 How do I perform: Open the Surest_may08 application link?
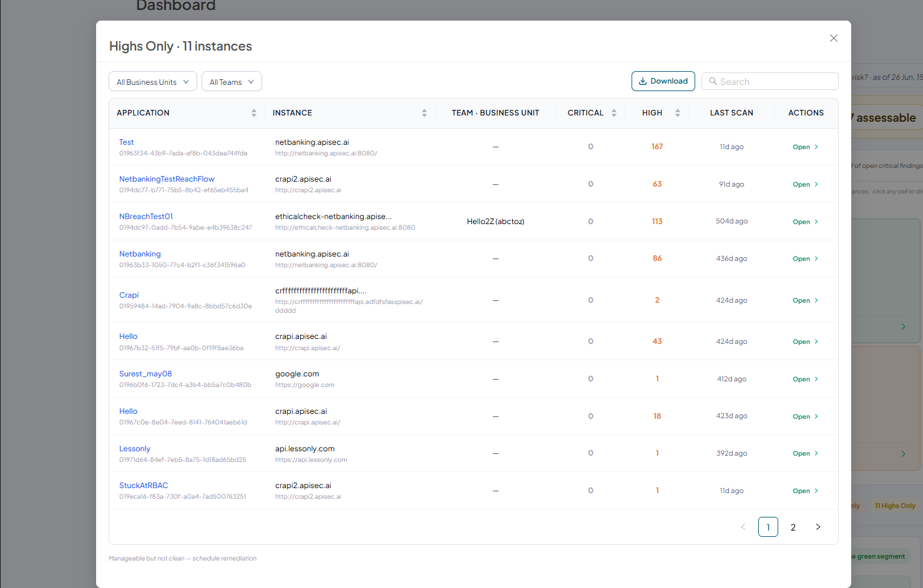pos(145,374)
